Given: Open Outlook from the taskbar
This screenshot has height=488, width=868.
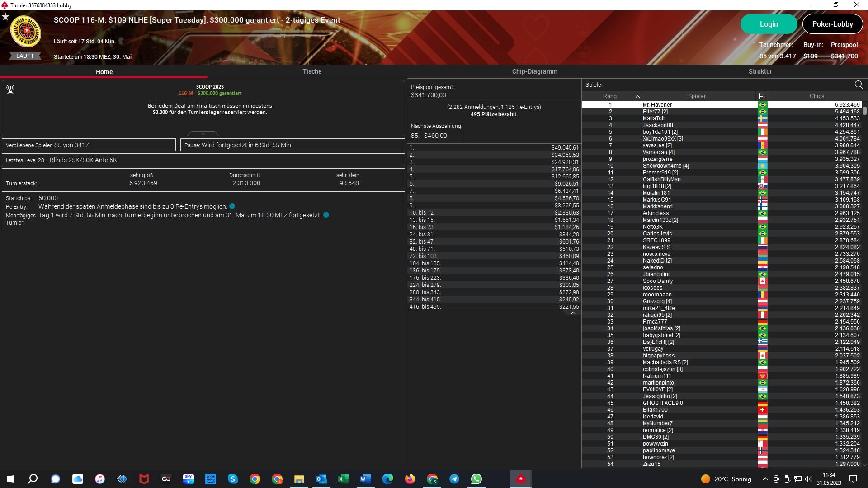Looking at the screenshot, I should (x=321, y=479).
